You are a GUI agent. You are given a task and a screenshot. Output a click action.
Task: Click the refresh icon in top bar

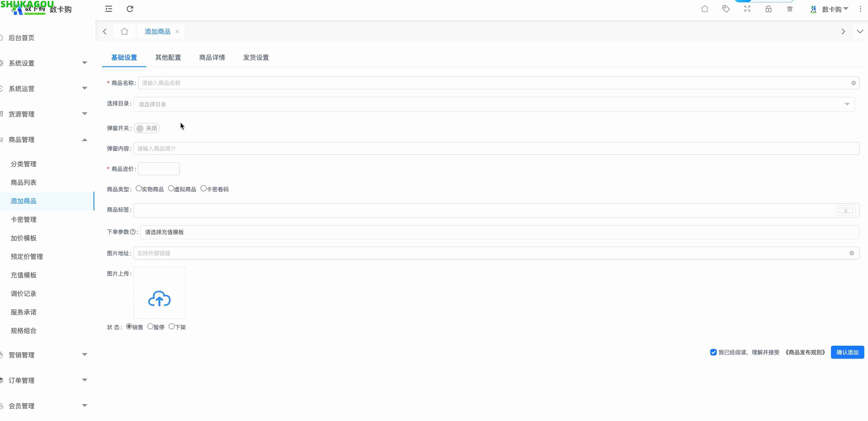click(x=130, y=9)
